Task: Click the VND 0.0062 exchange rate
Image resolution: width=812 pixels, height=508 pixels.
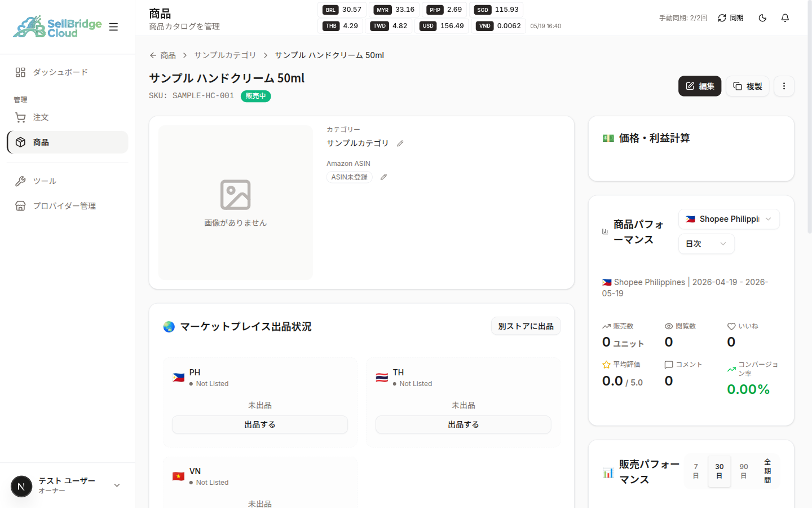Action: point(498,26)
